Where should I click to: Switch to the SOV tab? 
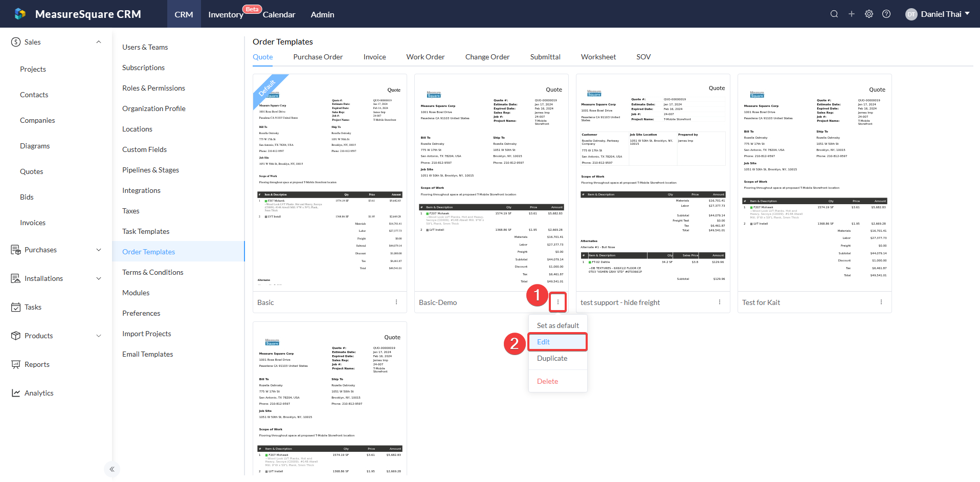tap(643, 57)
